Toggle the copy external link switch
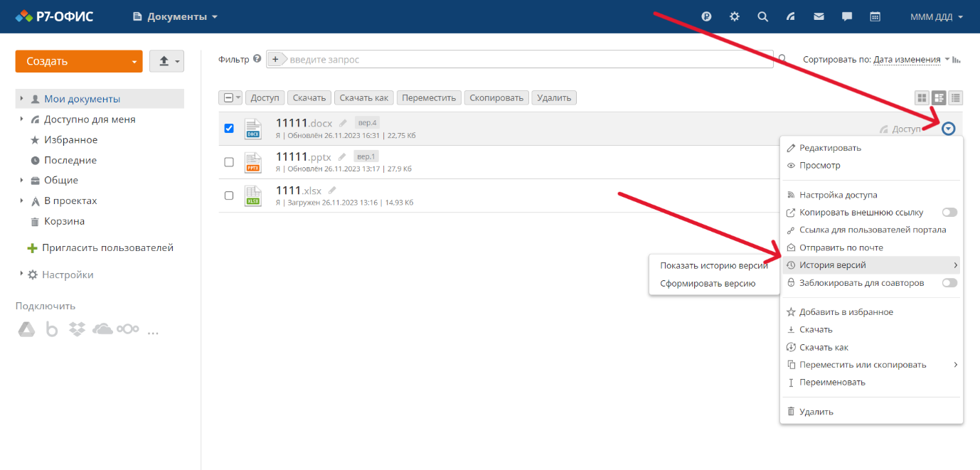The width and height of the screenshot is (980, 470). click(x=949, y=213)
